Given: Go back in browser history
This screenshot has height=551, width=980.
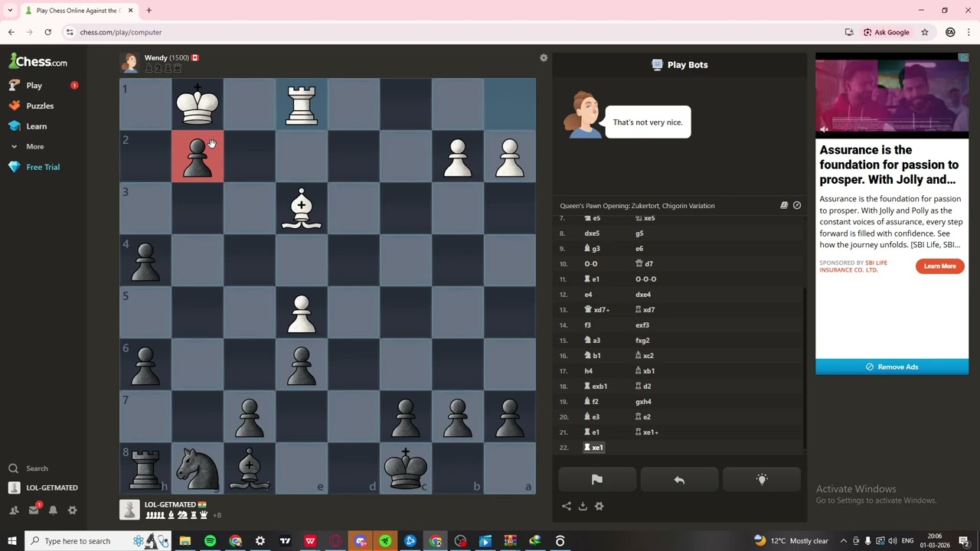Looking at the screenshot, I should pyautogui.click(x=11, y=32).
